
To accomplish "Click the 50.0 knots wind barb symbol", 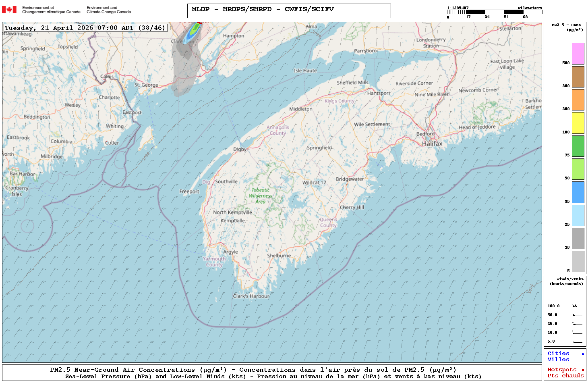I will tap(577, 315).
